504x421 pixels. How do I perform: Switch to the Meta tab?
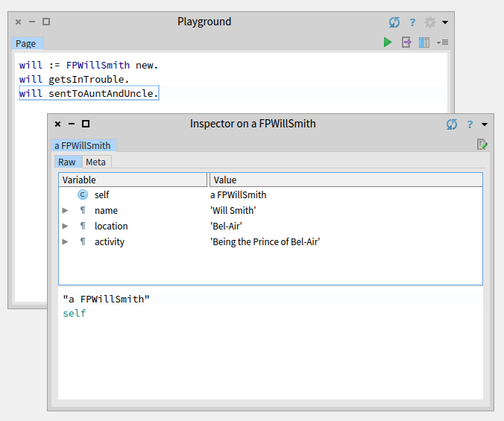(96, 162)
